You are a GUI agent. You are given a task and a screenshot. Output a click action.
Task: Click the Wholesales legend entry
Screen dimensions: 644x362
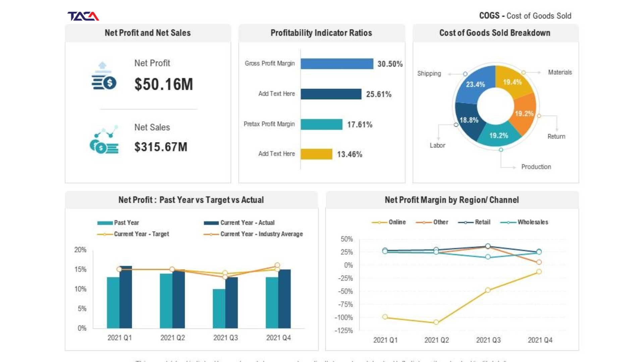[524, 222]
